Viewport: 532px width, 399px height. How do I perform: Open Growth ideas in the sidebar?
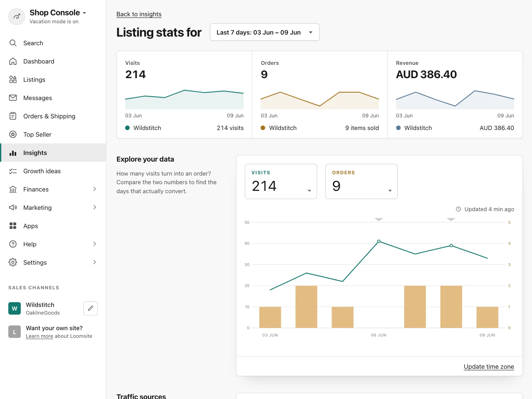pos(53,171)
